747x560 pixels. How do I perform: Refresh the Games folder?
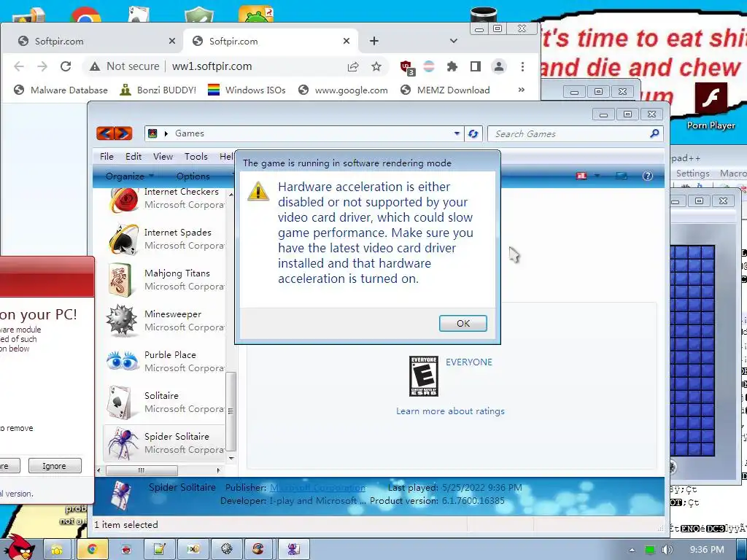point(473,134)
